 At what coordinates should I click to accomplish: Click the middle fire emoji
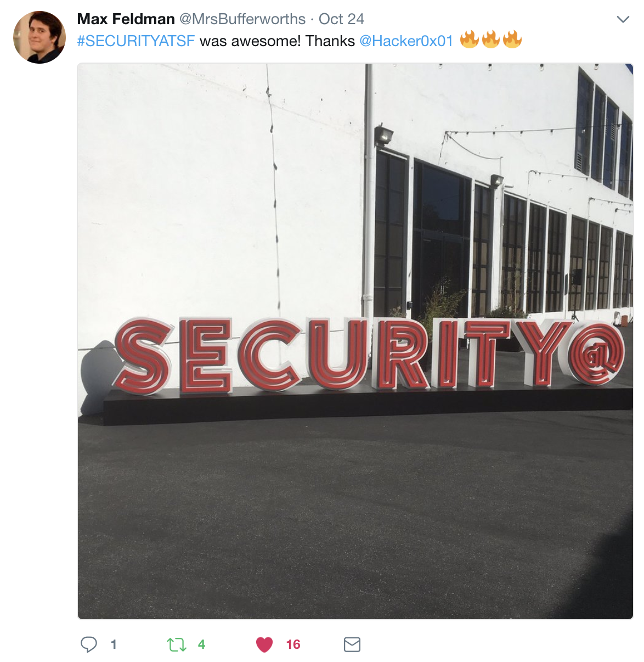(491, 40)
